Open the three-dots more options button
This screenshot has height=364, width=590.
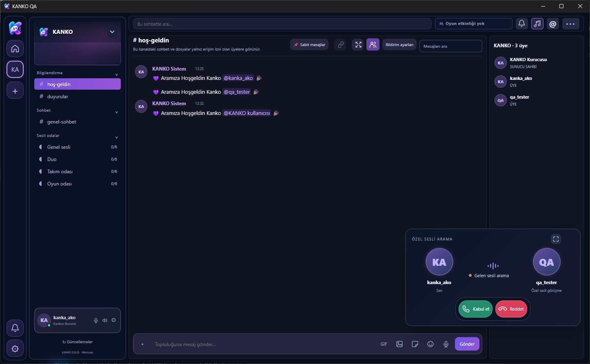coord(571,24)
